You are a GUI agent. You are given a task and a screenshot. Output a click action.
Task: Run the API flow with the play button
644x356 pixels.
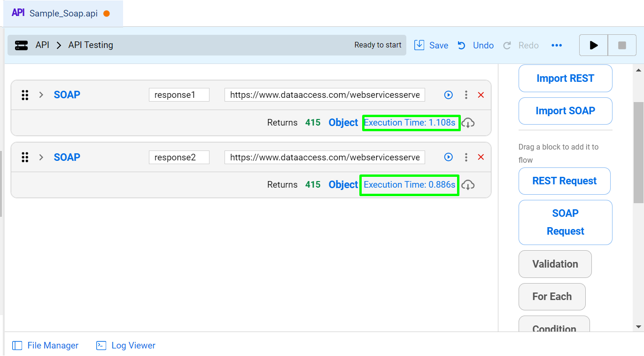[x=594, y=46]
